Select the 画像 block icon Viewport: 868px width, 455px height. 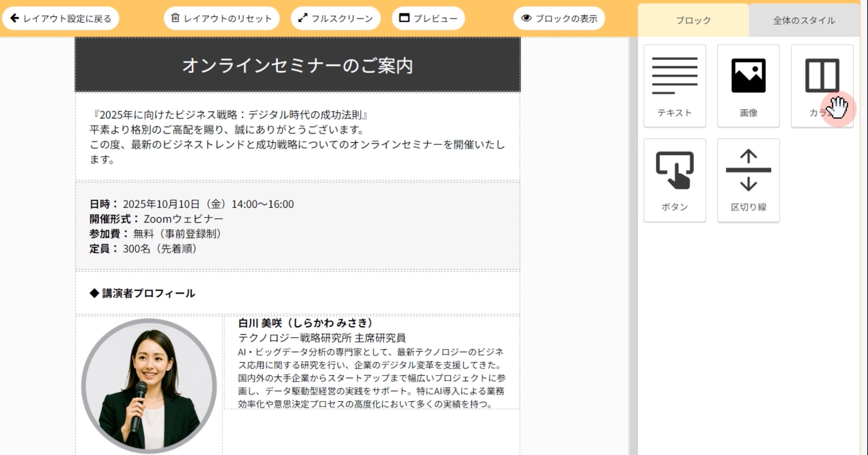click(x=748, y=76)
